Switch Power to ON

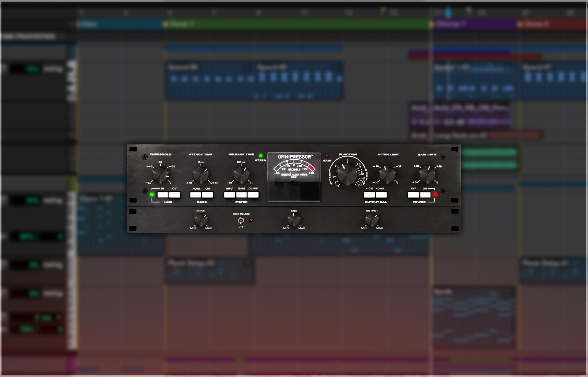[425, 195]
